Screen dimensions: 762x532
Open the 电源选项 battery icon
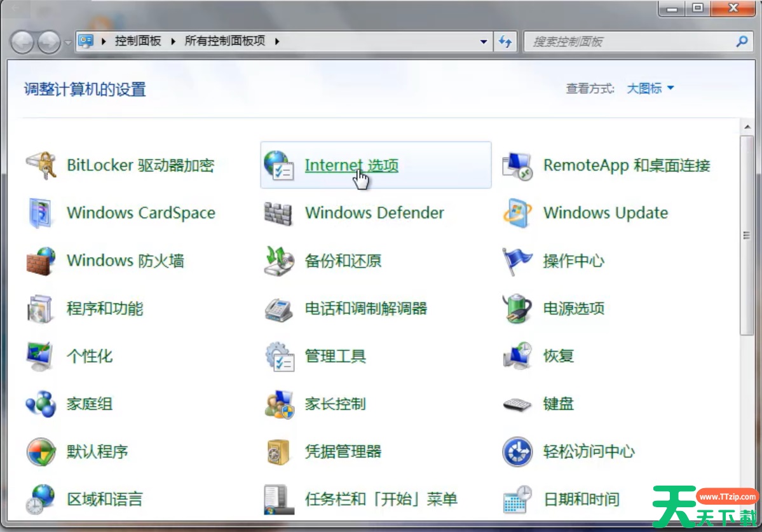pyautogui.click(x=517, y=309)
